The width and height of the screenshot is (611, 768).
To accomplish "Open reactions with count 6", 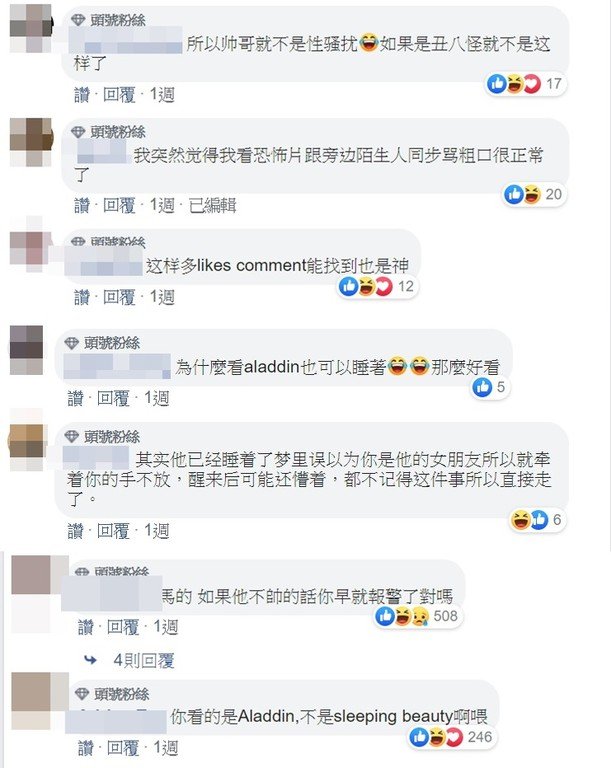I will 538,519.
